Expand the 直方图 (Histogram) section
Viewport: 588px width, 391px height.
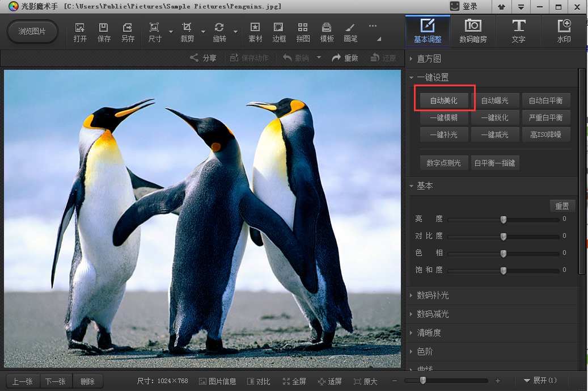click(x=429, y=59)
